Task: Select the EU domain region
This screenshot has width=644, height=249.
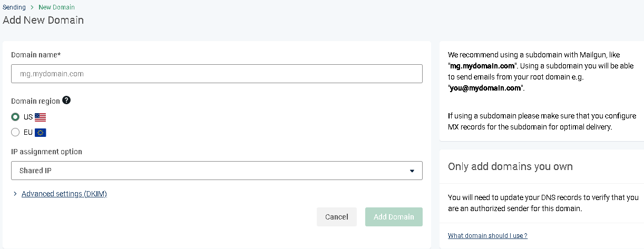Action: pos(15,132)
